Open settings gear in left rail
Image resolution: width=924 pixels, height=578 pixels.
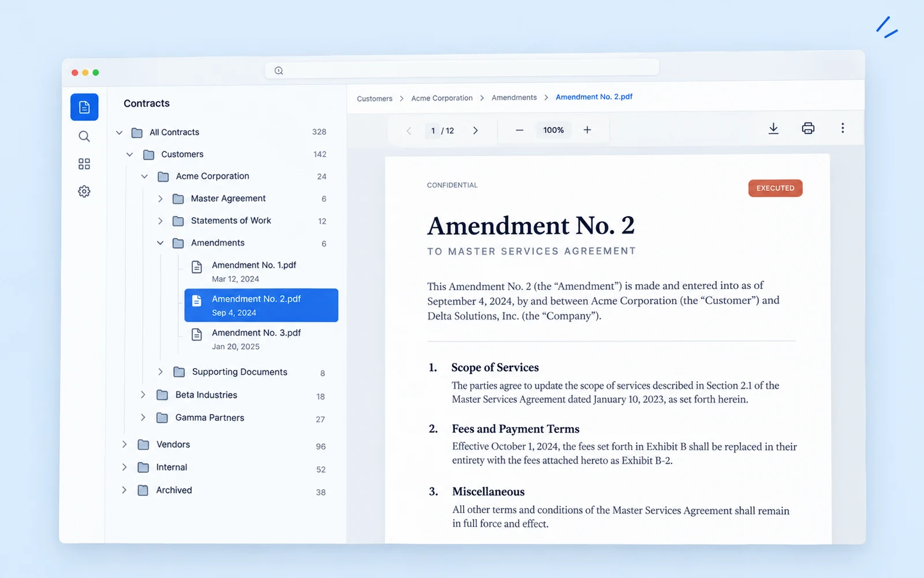click(x=84, y=191)
